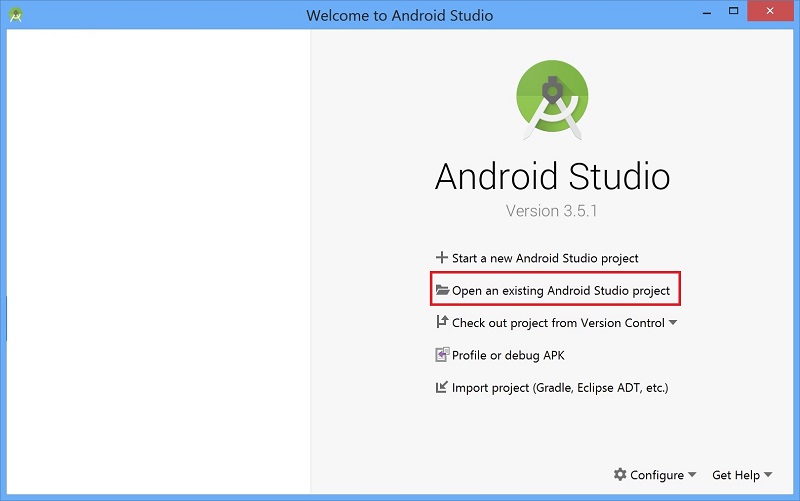Click the large Android Studio logo

(x=552, y=99)
